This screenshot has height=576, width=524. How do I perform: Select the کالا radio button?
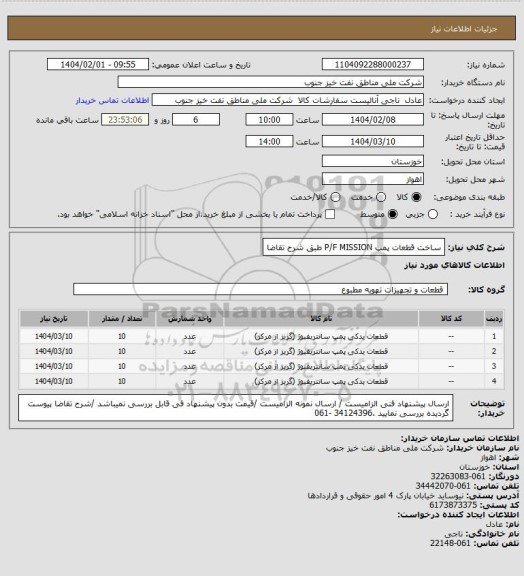click(416, 197)
